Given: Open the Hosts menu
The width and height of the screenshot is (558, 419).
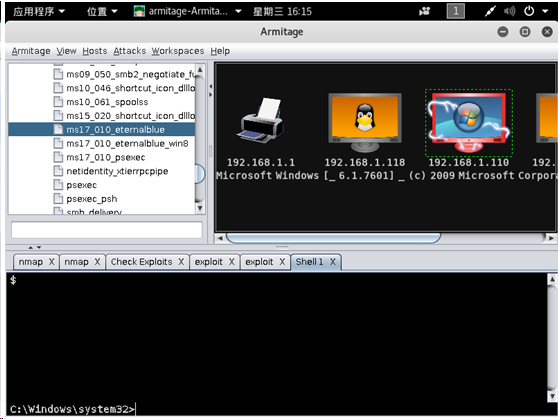Looking at the screenshot, I should coord(95,51).
